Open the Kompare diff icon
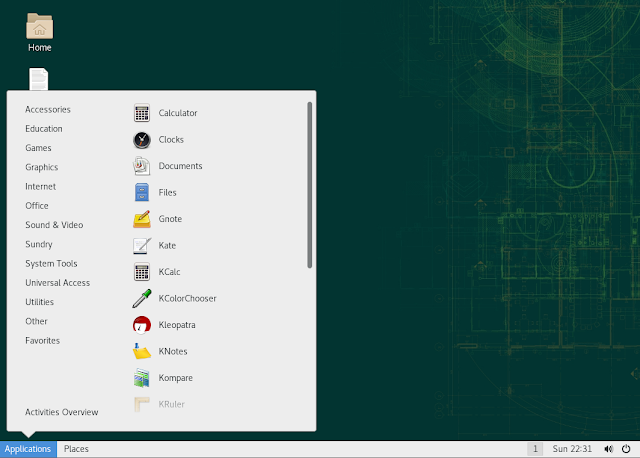Screen dimensions: 640x458 coord(142,378)
